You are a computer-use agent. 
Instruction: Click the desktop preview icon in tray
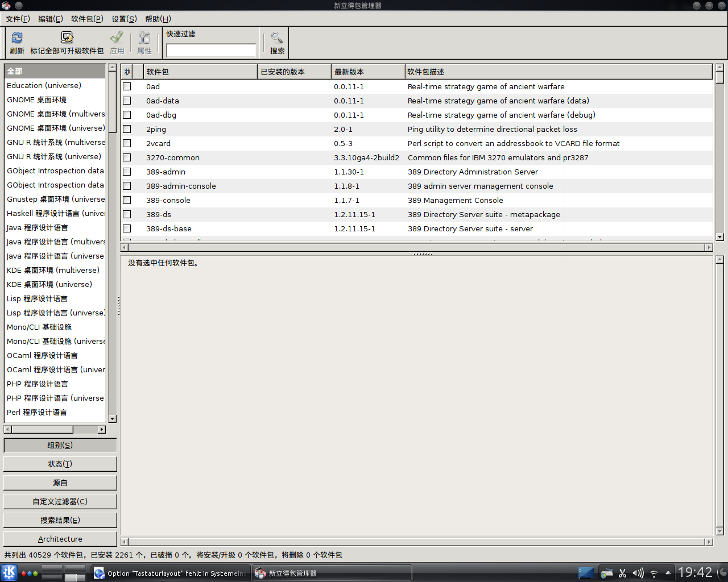[586, 573]
